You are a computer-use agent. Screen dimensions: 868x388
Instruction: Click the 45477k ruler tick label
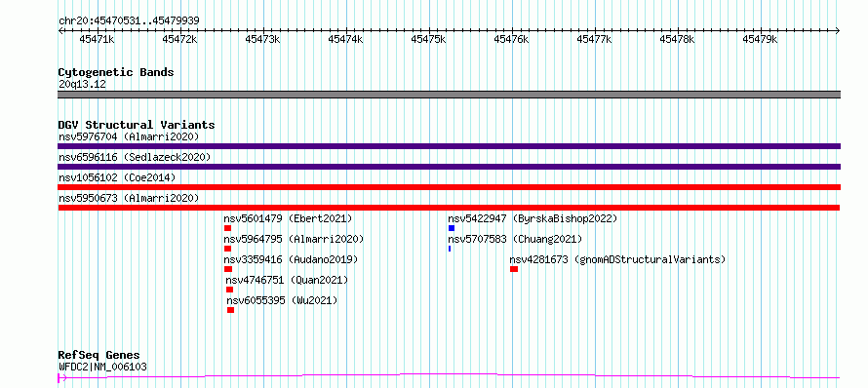point(595,39)
